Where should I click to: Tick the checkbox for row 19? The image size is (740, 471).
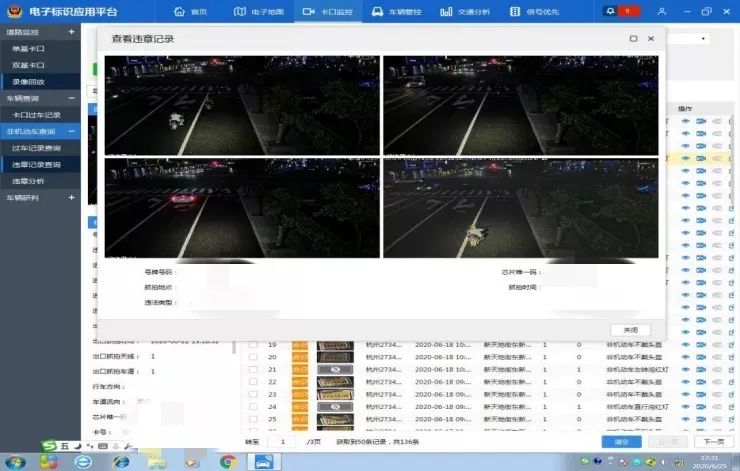253,345
